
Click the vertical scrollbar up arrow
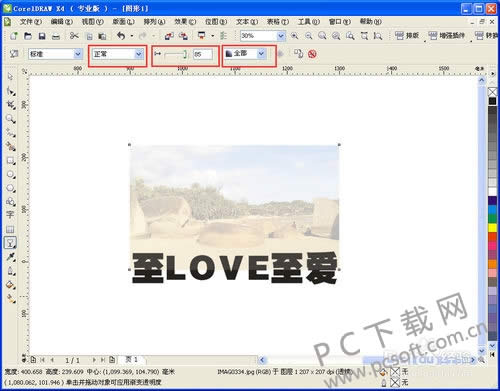click(482, 80)
